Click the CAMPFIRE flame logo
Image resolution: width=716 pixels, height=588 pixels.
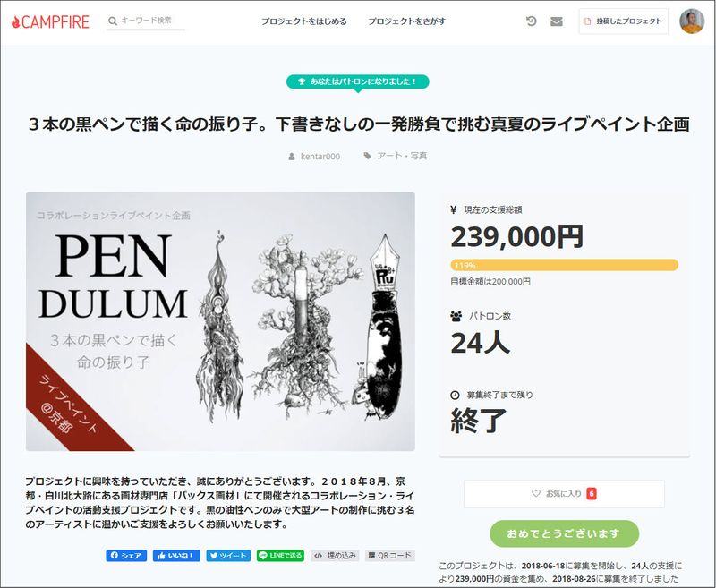point(50,21)
